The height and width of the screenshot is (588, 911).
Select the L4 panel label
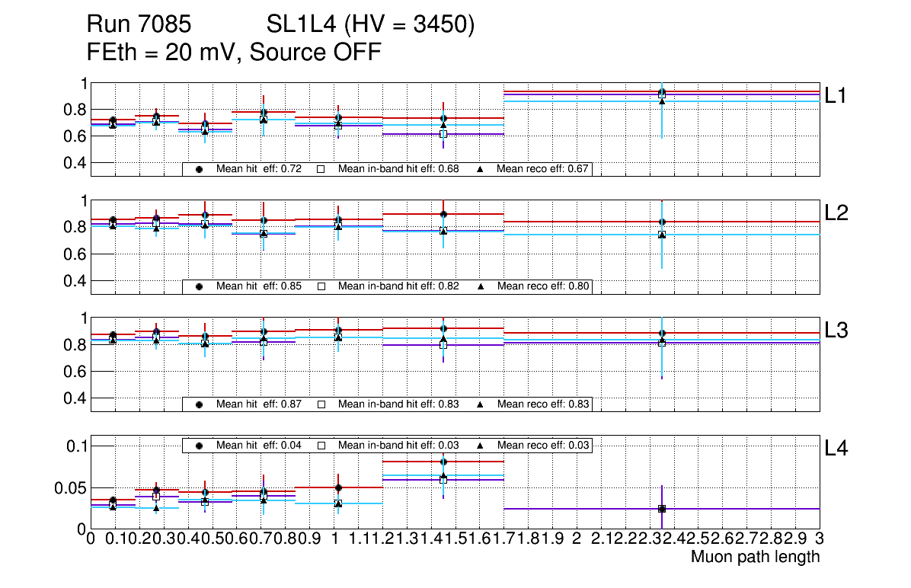coord(836,449)
